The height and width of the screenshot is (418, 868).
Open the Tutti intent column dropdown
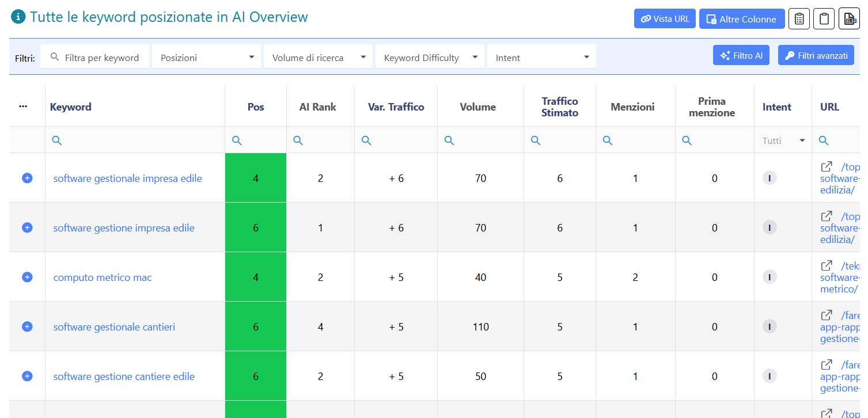tap(783, 140)
